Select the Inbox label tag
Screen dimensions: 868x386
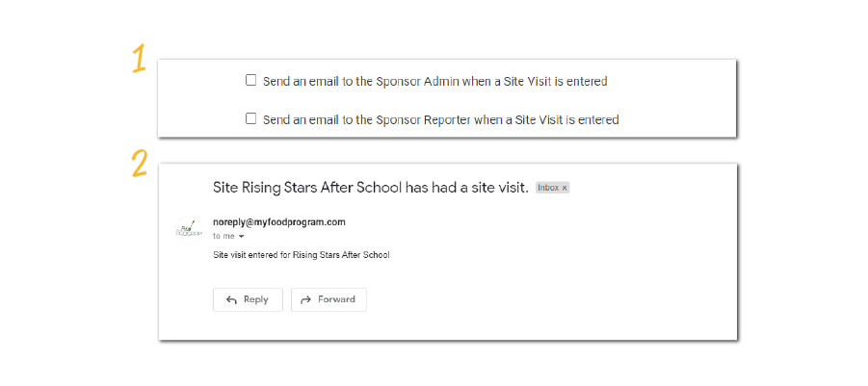tap(547, 188)
